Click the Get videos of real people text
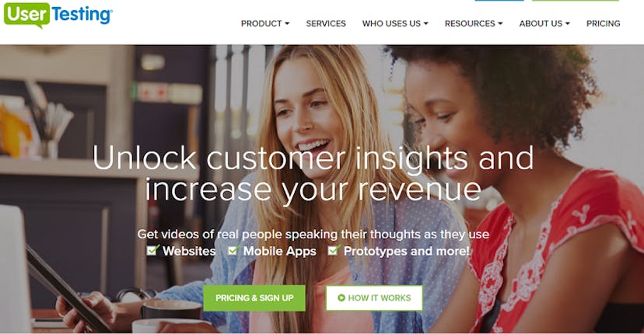The height and width of the screenshot is (334, 644). 313,235
